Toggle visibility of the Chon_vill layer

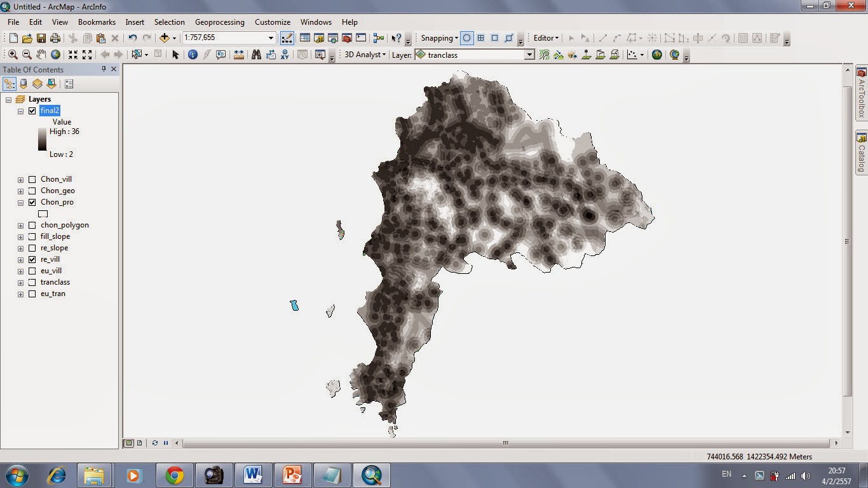[32, 179]
